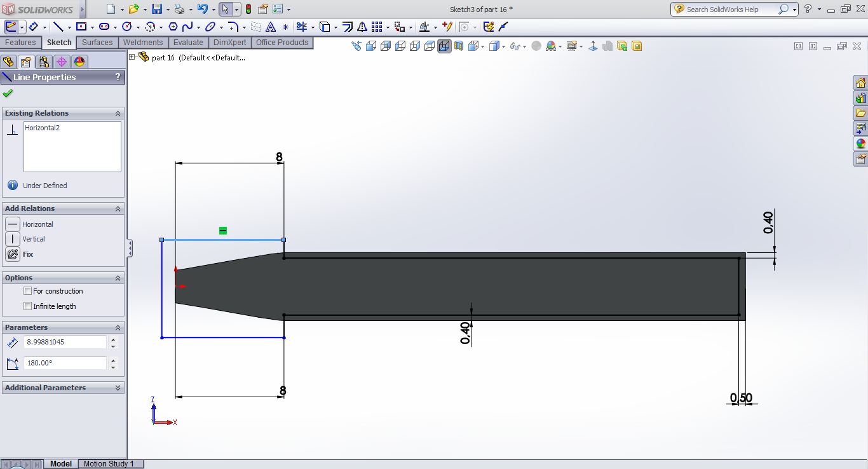Image resolution: width=868 pixels, height=469 pixels.
Task: Collapse the Existing Relations section
Action: pyautogui.click(x=118, y=113)
